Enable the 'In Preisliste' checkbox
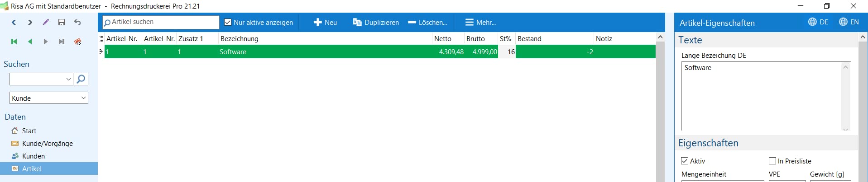The width and height of the screenshot is (868, 182). pyautogui.click(x=772, y=161)
